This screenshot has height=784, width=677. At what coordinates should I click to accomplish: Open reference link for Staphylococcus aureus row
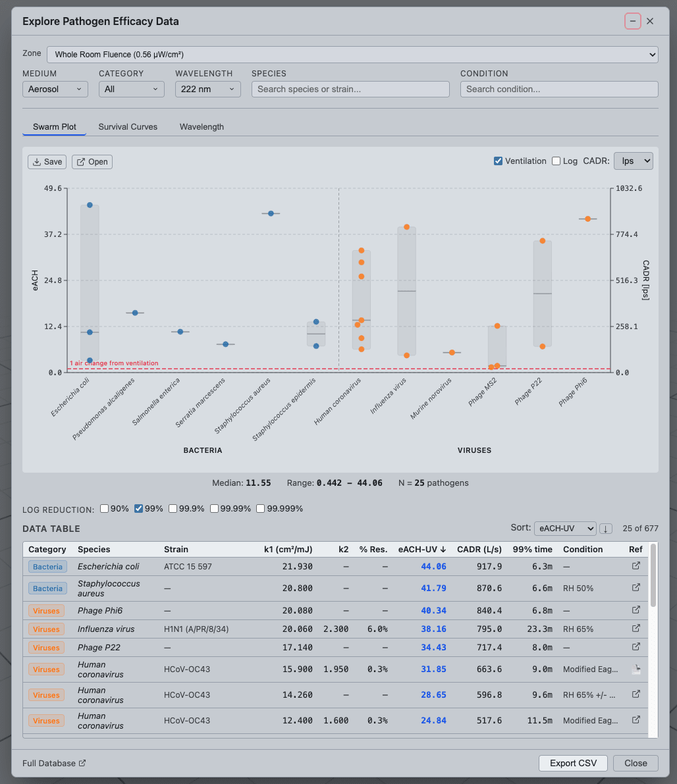click(x=636, y=588)
